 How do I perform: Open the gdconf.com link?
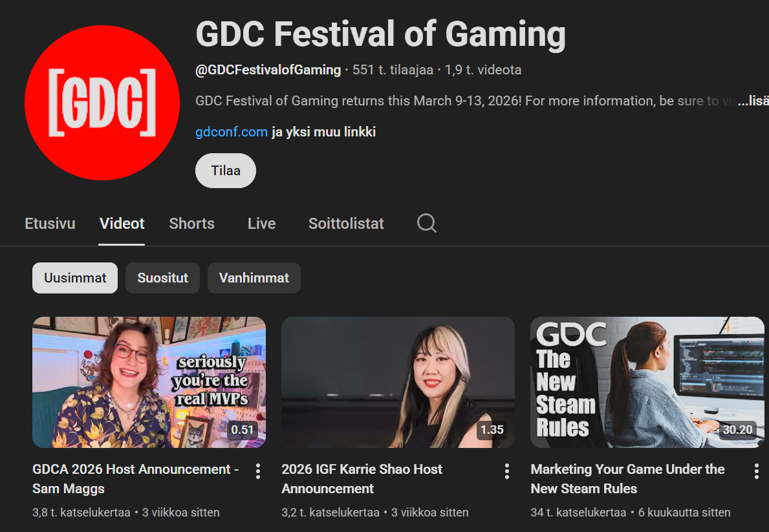tap(232, 132)
